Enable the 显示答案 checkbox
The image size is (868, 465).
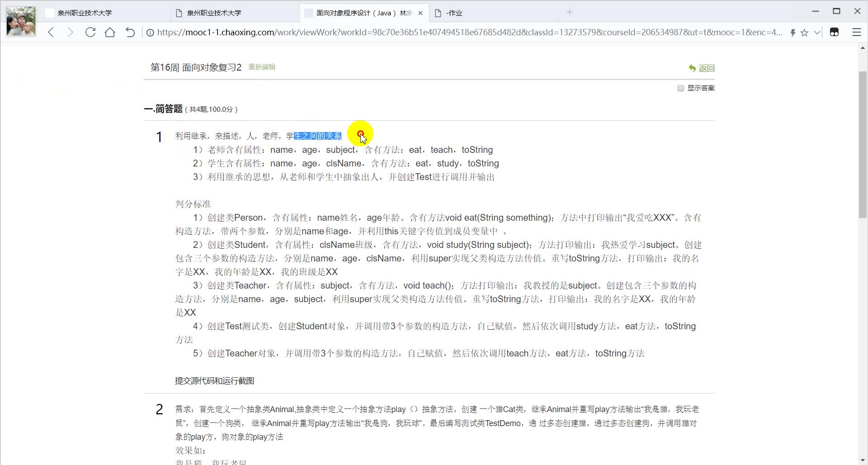coord(681,88)
